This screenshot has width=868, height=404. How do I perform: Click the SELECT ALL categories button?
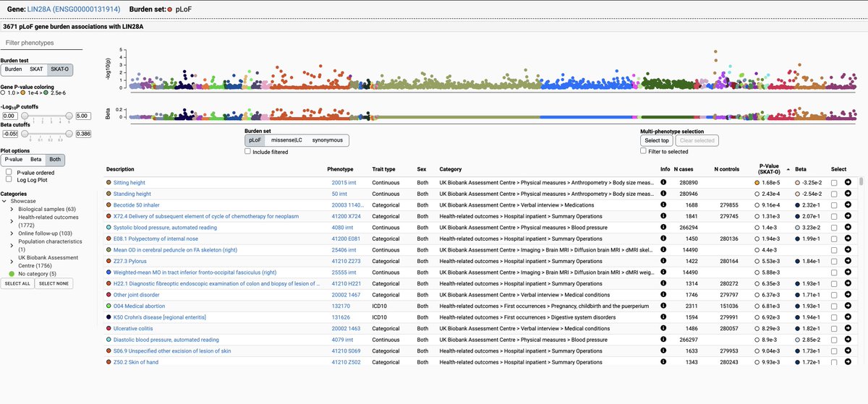pos(17,283)
